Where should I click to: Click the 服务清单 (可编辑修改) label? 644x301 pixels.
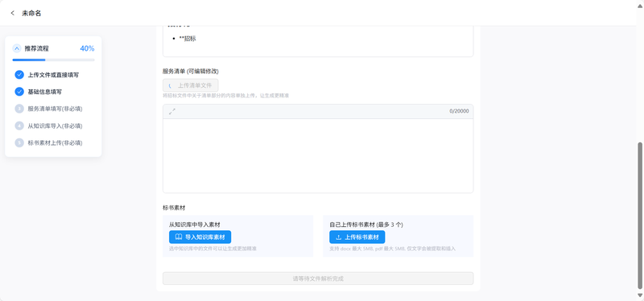pos(191,71)
